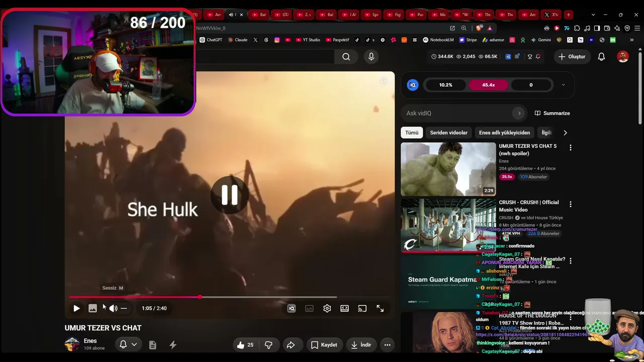Toggle subtitles in the video player
Viewport: 644px width, 362px height.
(x=309, y=308)
